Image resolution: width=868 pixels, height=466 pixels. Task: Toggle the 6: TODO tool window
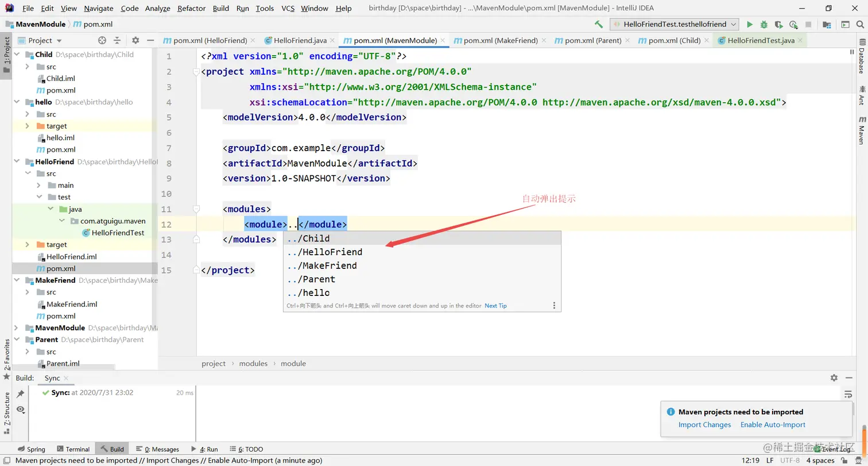click(246, 449)
